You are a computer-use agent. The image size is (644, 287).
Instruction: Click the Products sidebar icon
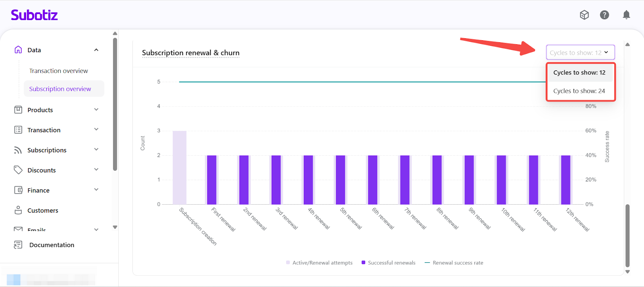(18, 110)
